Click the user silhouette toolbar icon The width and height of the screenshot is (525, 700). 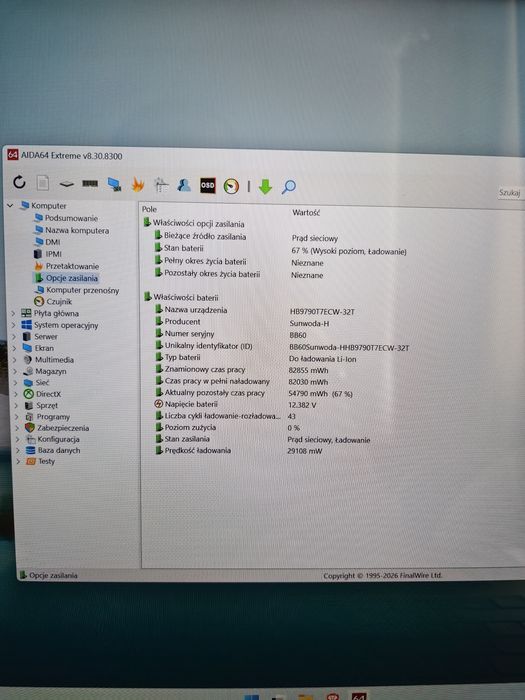click(x=184, y=185)
